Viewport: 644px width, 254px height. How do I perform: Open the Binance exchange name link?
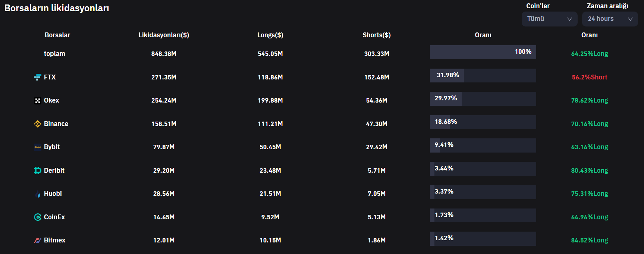pos(56,124)
